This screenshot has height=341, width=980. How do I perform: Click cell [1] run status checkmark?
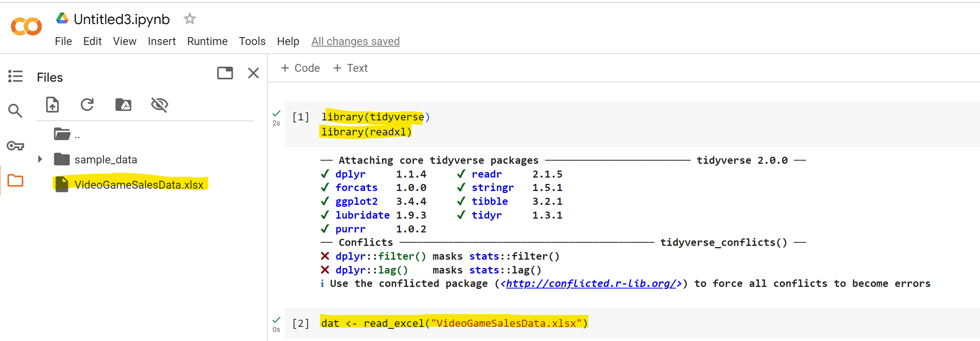coord(276,113)
